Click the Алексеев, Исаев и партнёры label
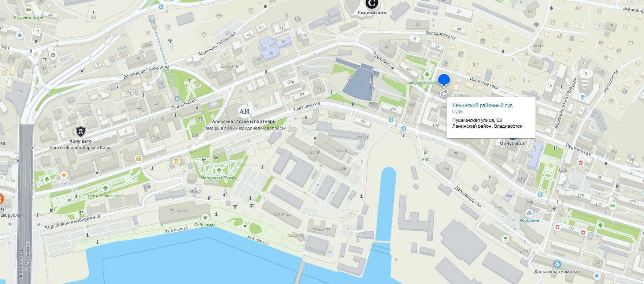Viewport: 644px width, 284px height. pyautogui.click(x=244, y=122)
